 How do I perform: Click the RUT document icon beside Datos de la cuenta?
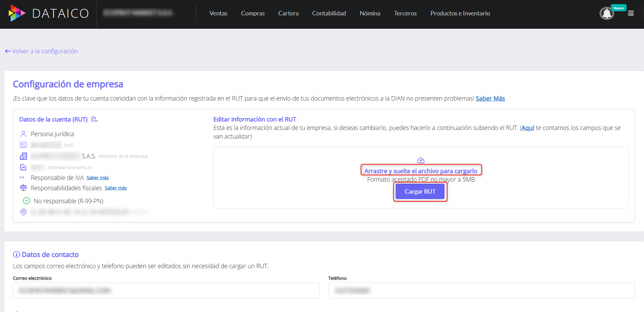point(95,119)
